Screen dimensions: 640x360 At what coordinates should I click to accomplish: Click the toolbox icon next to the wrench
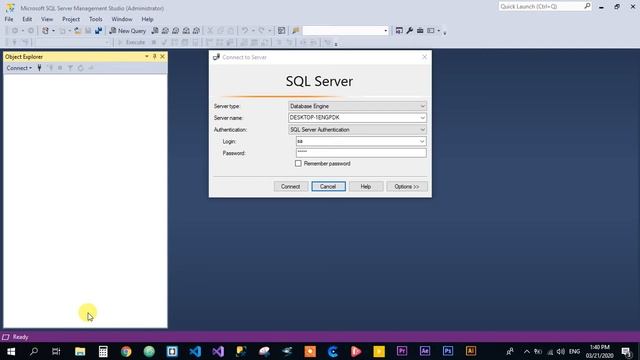420,31
